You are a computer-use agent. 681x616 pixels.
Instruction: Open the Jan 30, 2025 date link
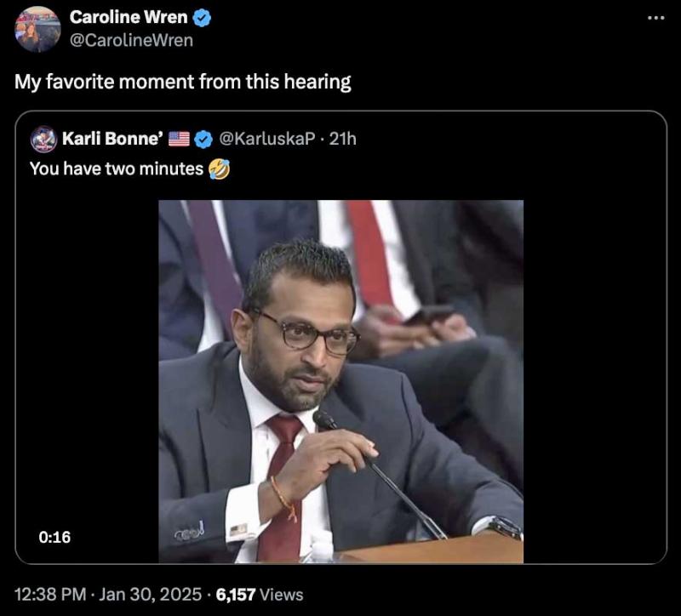click(x=151, y=594)
